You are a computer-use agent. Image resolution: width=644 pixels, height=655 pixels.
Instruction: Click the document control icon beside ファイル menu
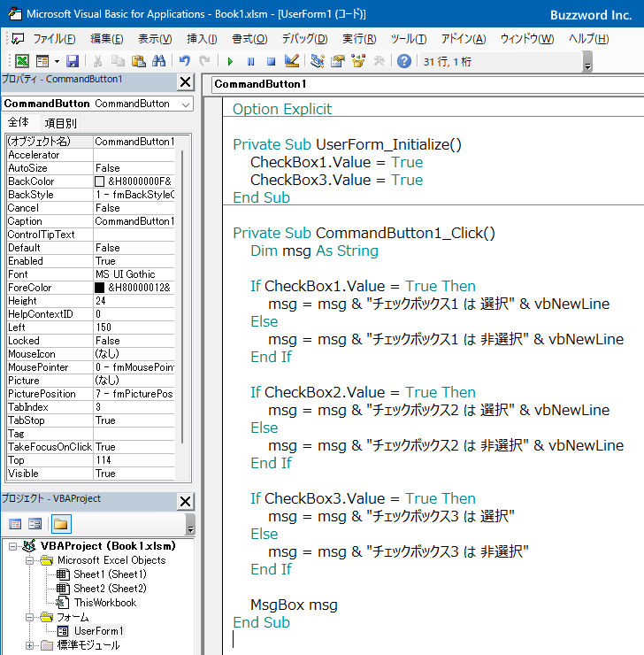click(x=18, y=39)
